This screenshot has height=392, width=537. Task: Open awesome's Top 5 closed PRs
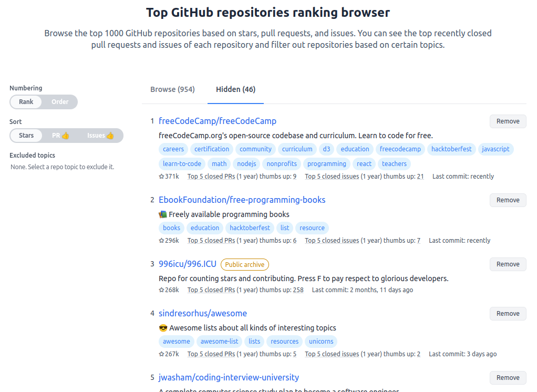tap(211, 354)
